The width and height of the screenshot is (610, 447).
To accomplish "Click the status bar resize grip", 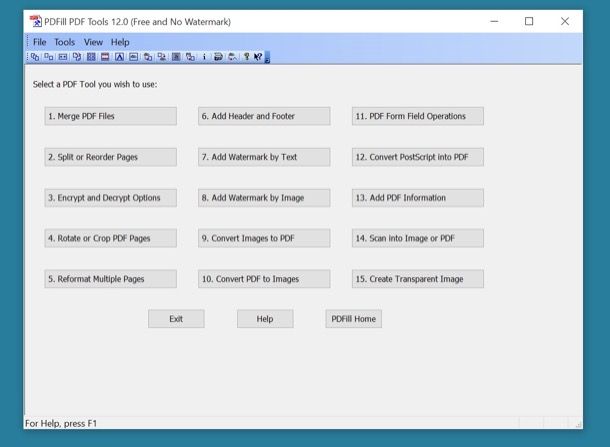I will click(x=578, y=424).
